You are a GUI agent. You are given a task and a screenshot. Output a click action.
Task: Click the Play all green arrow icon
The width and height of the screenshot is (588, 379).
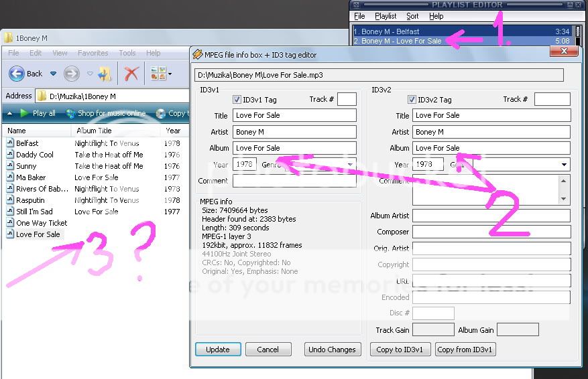24,112
